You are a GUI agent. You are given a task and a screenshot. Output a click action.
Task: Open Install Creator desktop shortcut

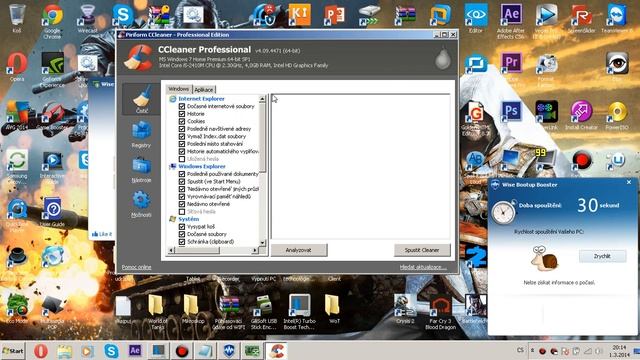581,115
